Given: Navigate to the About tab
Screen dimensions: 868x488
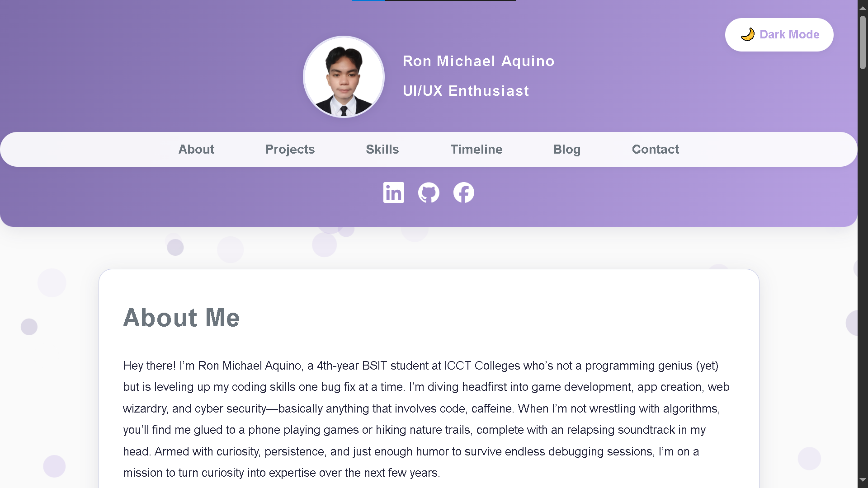Looking at the screenshot, I should coord(196,149).
